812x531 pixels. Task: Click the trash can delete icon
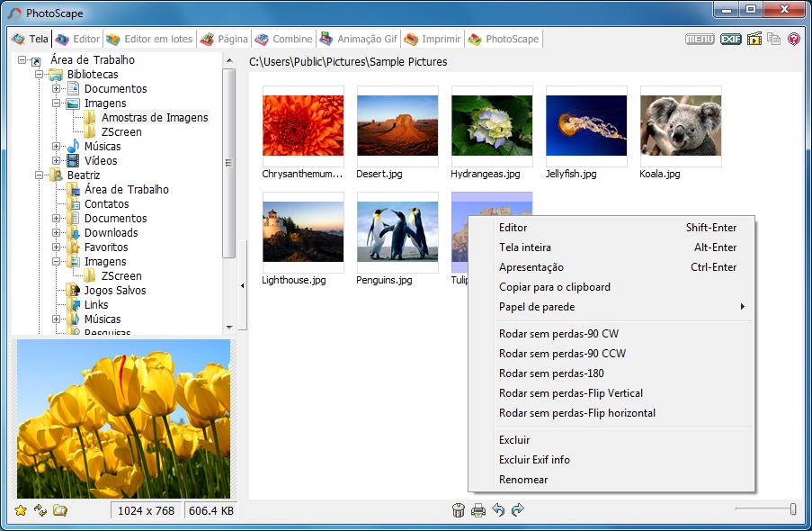point(459,510)
